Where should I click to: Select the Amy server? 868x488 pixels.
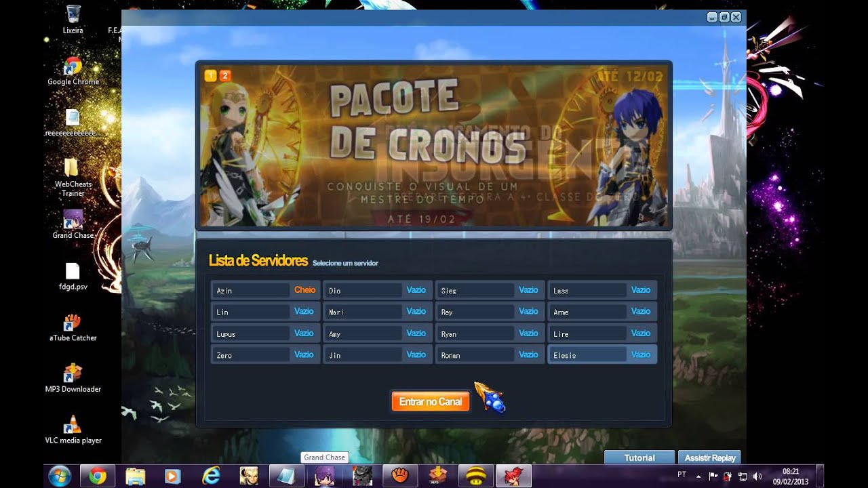[x=377, y=333]
